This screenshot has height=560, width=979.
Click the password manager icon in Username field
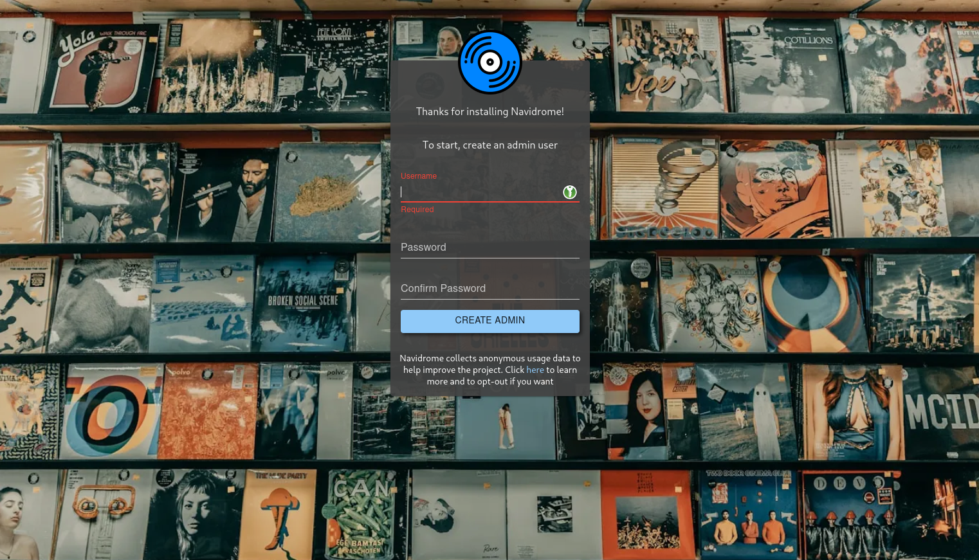point(570,192)
